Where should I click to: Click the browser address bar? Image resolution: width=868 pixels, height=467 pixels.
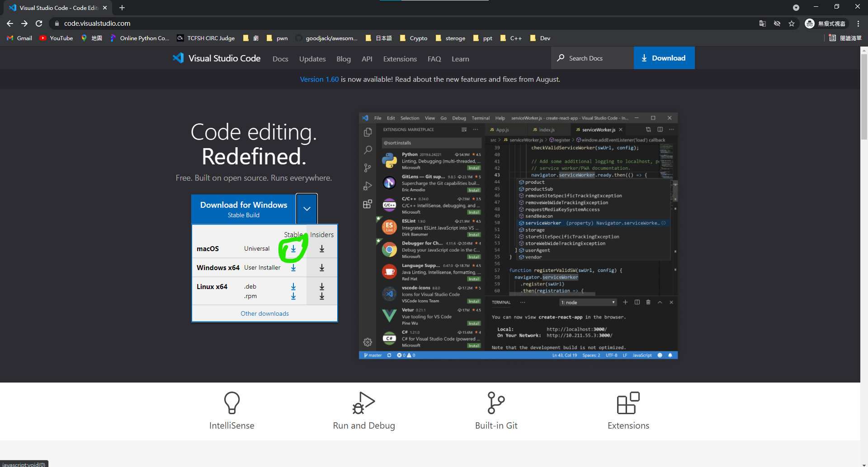coord(402,23)
